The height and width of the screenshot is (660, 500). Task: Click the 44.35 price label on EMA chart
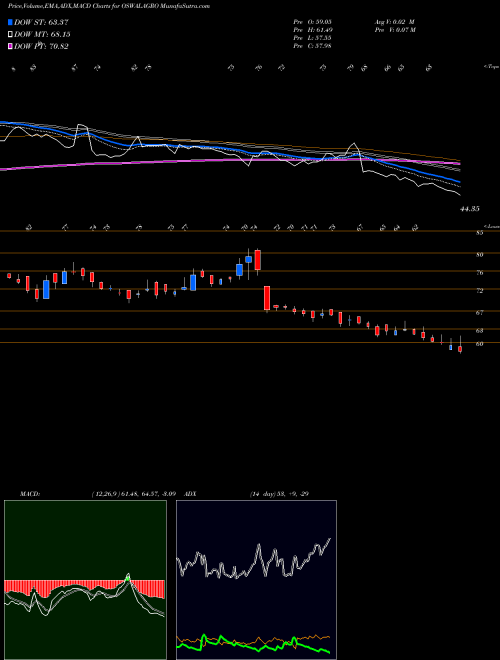tap(470, 209)
